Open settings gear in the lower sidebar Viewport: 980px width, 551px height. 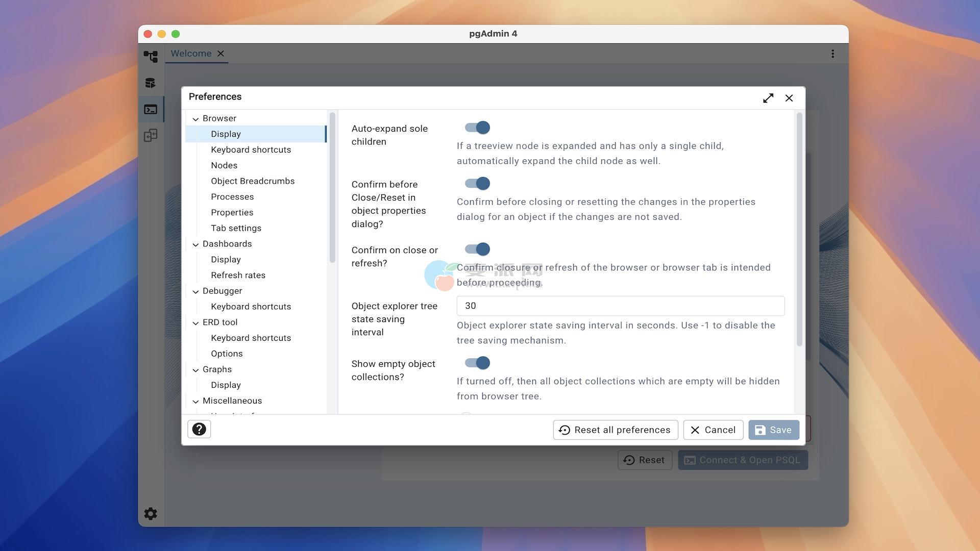(x=151, y=514)
